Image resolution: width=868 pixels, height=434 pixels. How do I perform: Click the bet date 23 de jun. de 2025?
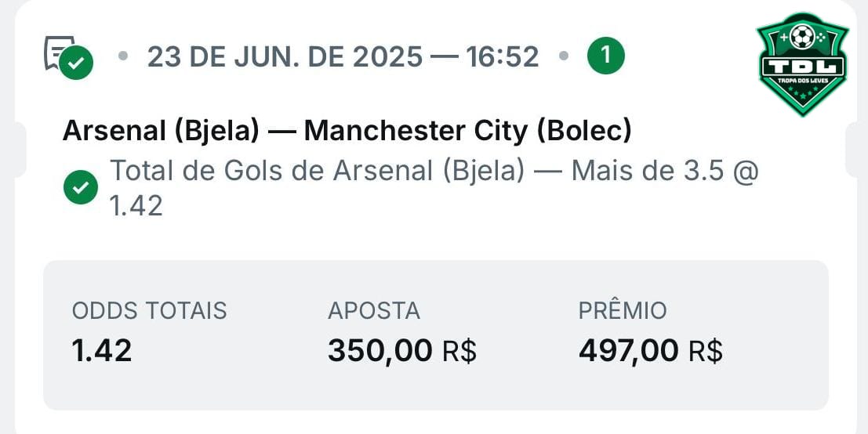tap(285, 56)
